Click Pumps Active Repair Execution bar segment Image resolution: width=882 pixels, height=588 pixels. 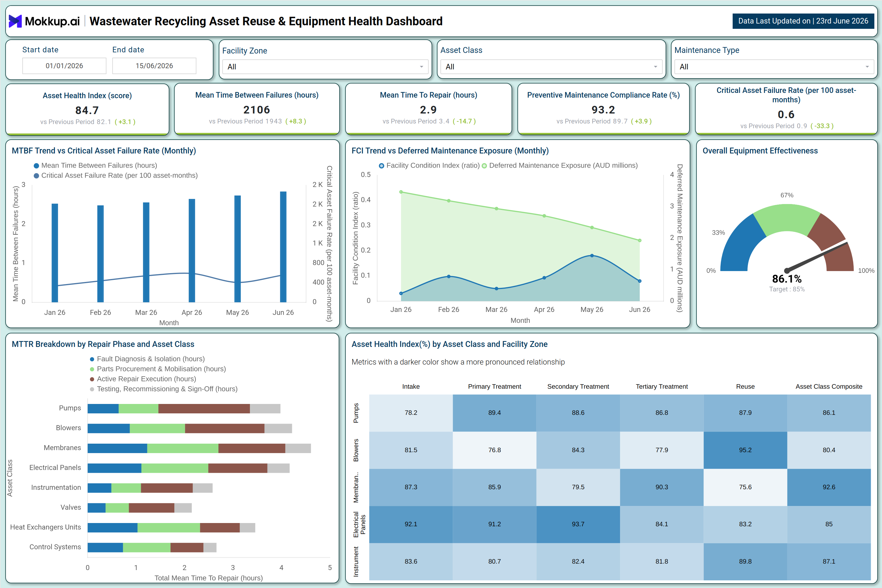204,409
